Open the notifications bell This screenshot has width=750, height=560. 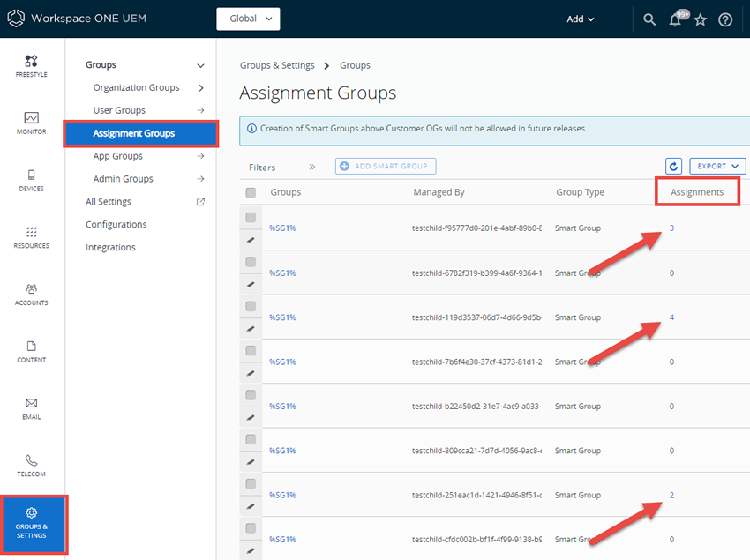point(676,19)
